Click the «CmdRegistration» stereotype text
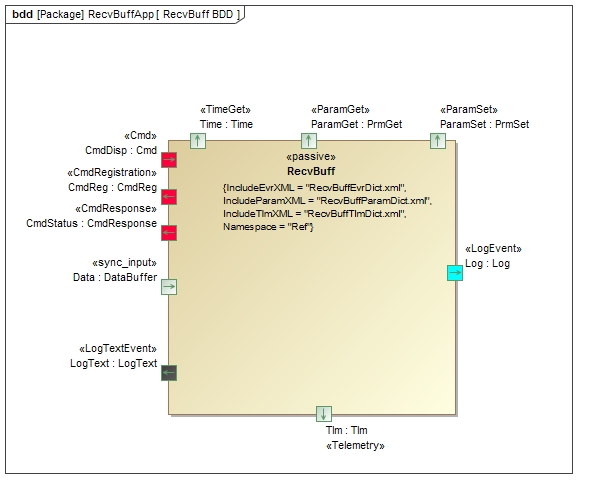597x498 pixels. [112, 172]
